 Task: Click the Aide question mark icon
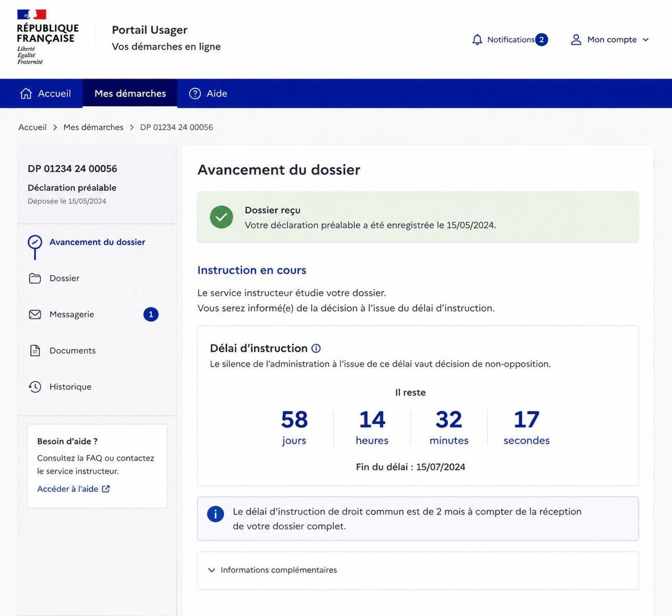click(x=195, y=93)
